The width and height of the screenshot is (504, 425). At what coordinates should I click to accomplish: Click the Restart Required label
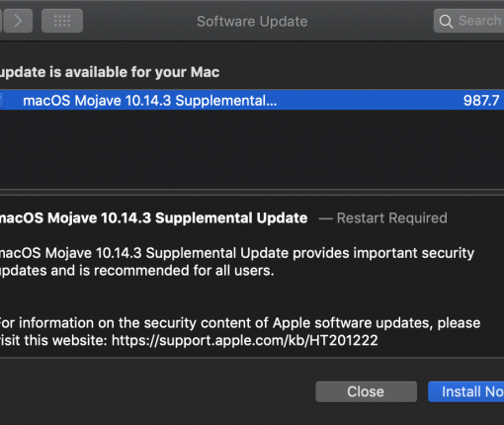pos(392,218)
